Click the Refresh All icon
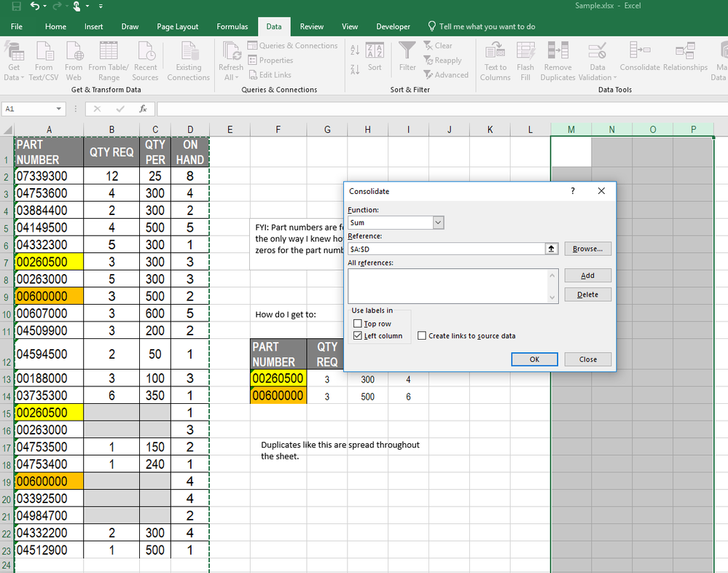The height and width of the screenshot is (573, 728). (x=231, y=51)
